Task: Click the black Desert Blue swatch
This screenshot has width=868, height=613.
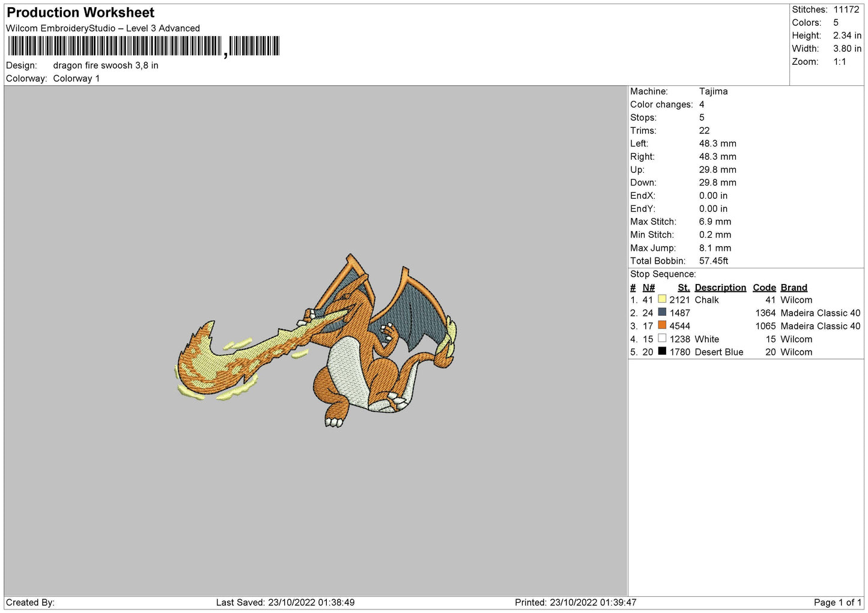Action: [662, 352]
